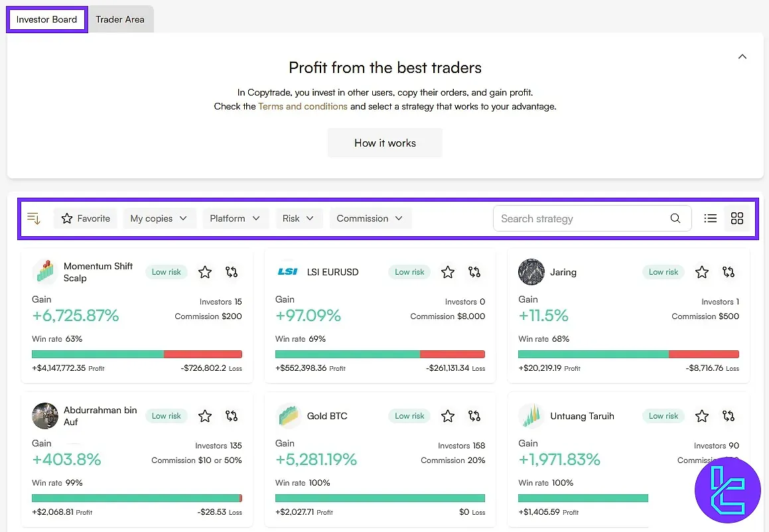Click the profit-loss bar on Gold BTC card
The image size is (769, 532).
point(380,498)
